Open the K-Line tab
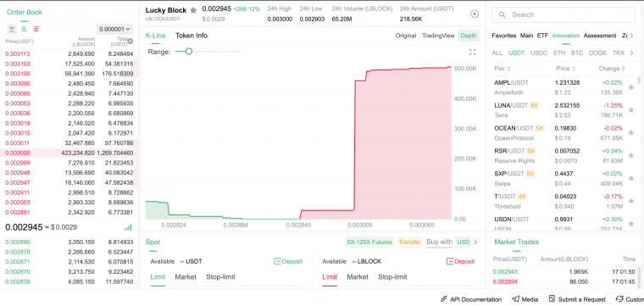This screenshot has height=306, width=644. pos(155,36)
